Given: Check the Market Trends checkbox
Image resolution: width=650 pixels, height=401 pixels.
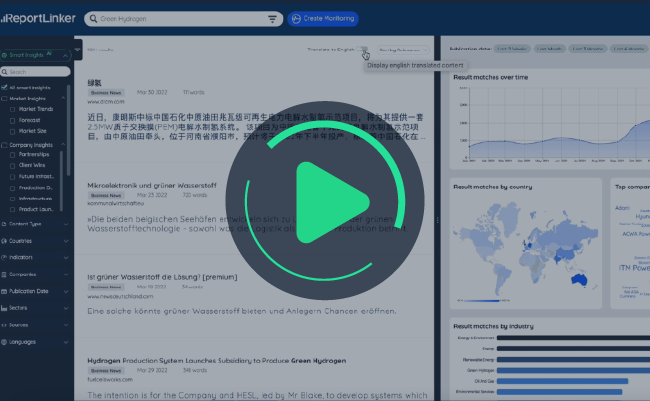Looking at the screenshot, I should 12,109.
